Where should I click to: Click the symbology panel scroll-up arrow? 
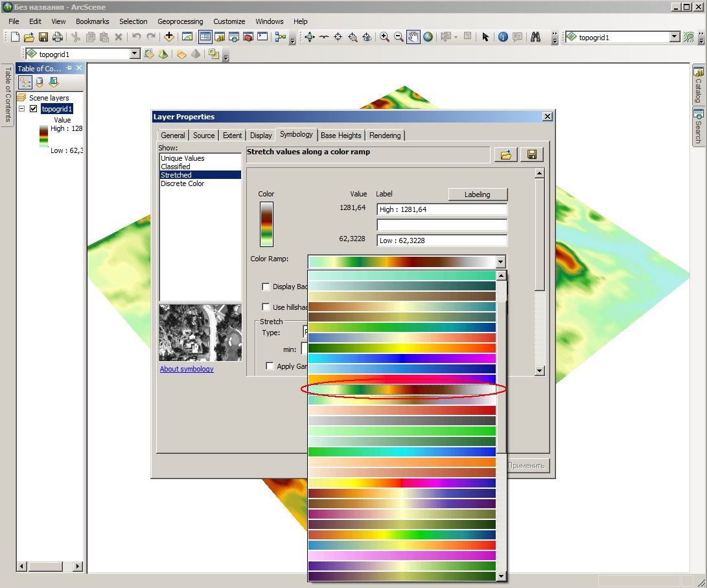pos(539,174)
